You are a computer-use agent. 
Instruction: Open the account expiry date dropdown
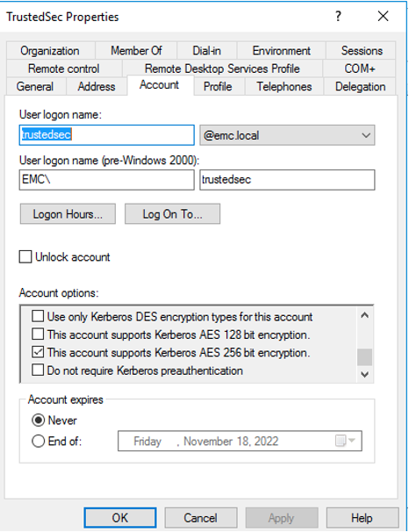click(352, 441)
